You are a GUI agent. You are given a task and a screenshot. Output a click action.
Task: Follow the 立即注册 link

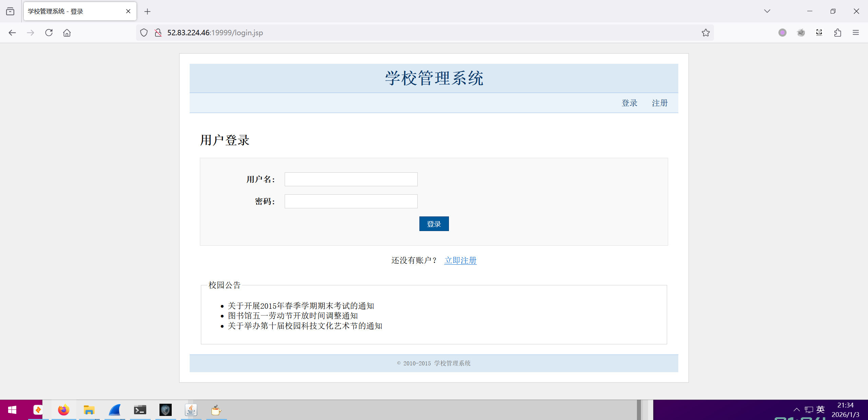[460, 260]
